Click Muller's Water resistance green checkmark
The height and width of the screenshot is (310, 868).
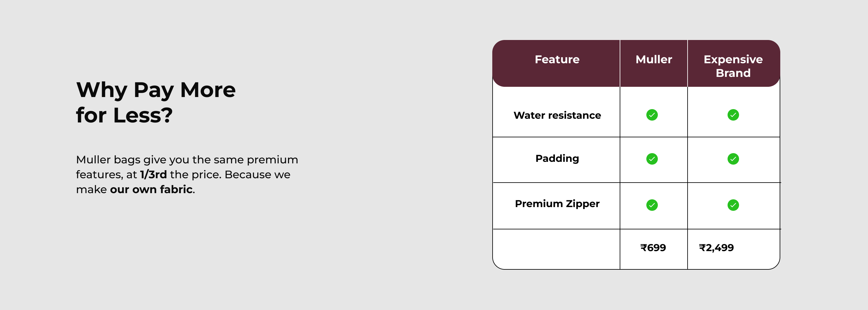pos(652,115)
